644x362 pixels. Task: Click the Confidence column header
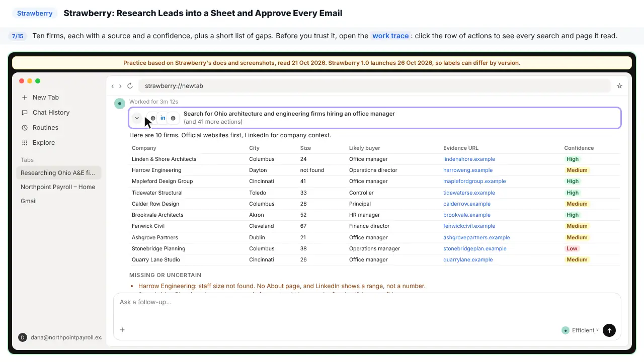tap(579, 148)
